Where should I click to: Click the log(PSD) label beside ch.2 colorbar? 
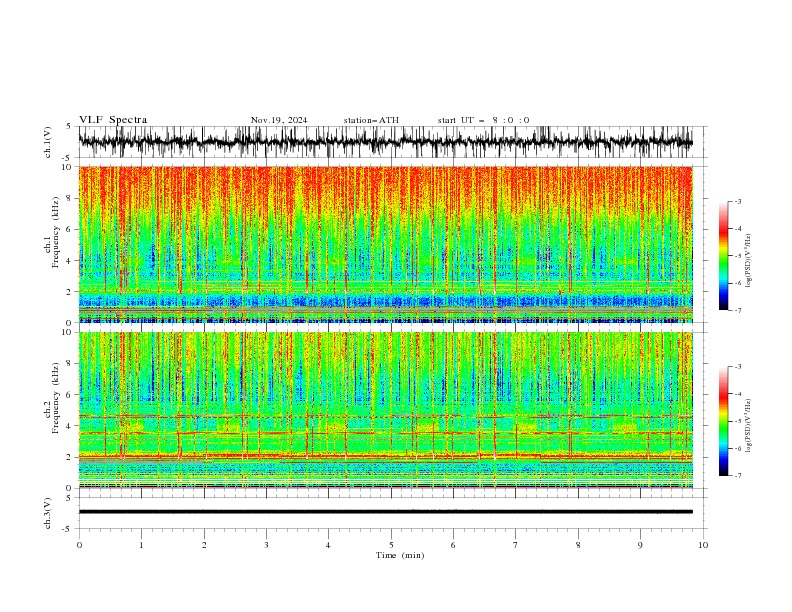748,425
